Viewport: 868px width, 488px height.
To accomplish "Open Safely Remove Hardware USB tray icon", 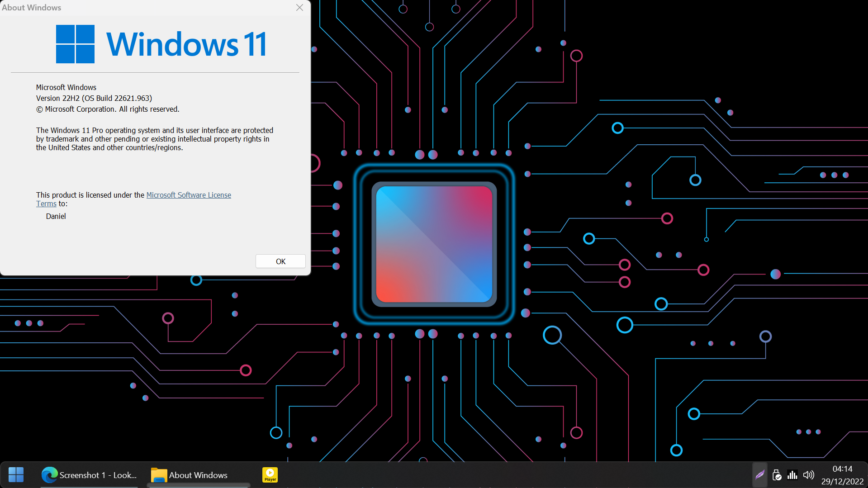I will (x=777, y=475).
